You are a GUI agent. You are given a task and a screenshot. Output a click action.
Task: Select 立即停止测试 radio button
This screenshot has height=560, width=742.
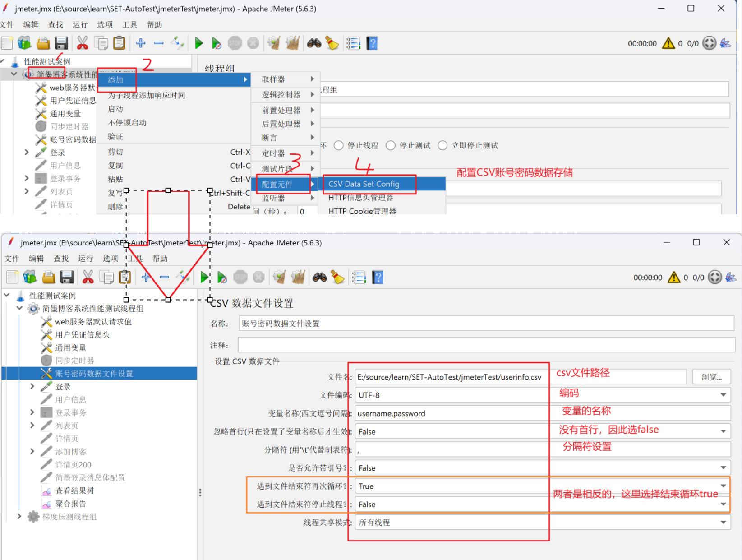tap(442, 145)
